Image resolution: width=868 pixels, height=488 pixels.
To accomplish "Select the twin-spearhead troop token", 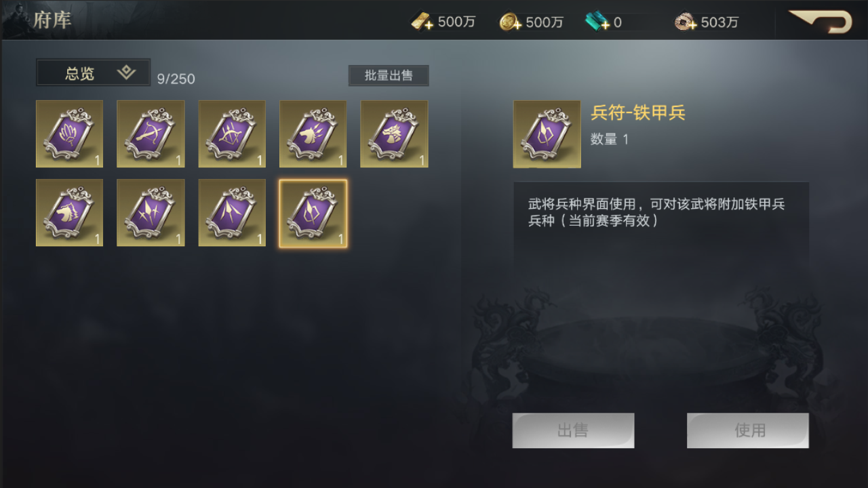I will (232, 213).
